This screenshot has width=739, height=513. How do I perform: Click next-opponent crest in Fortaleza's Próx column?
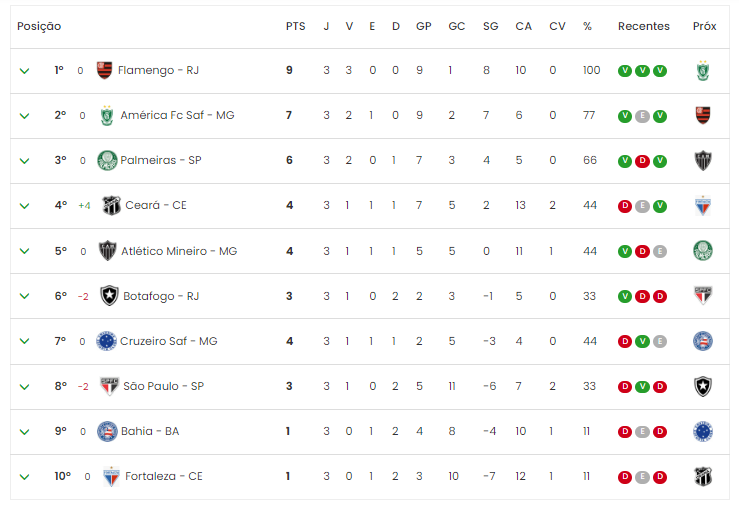point(703,476)
